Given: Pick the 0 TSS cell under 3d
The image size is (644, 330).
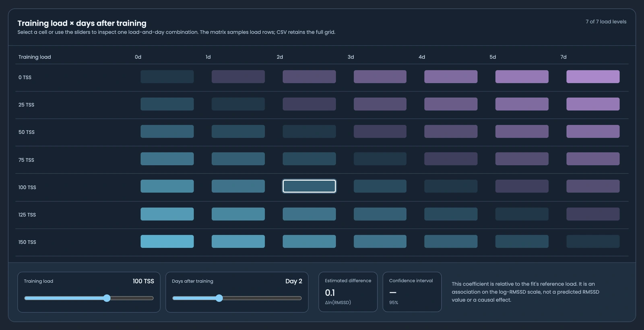Looking at the screenshot, I should point(380,77).
